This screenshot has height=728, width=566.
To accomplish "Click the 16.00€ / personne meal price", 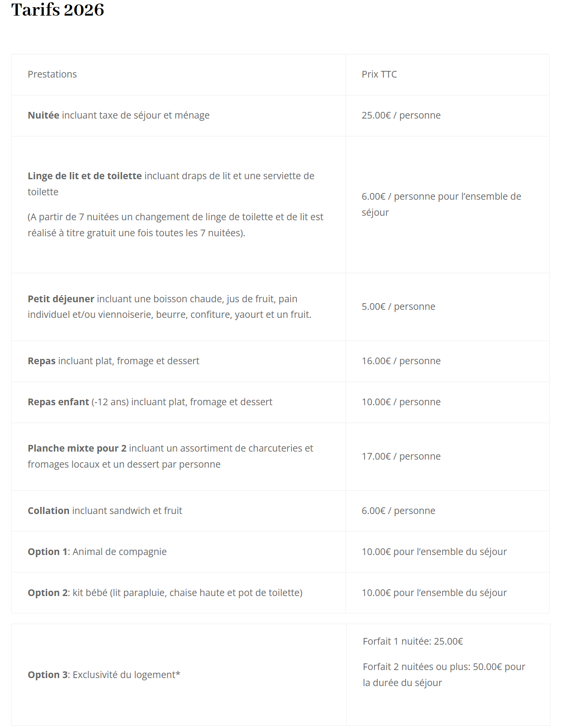I will [401, 361].
